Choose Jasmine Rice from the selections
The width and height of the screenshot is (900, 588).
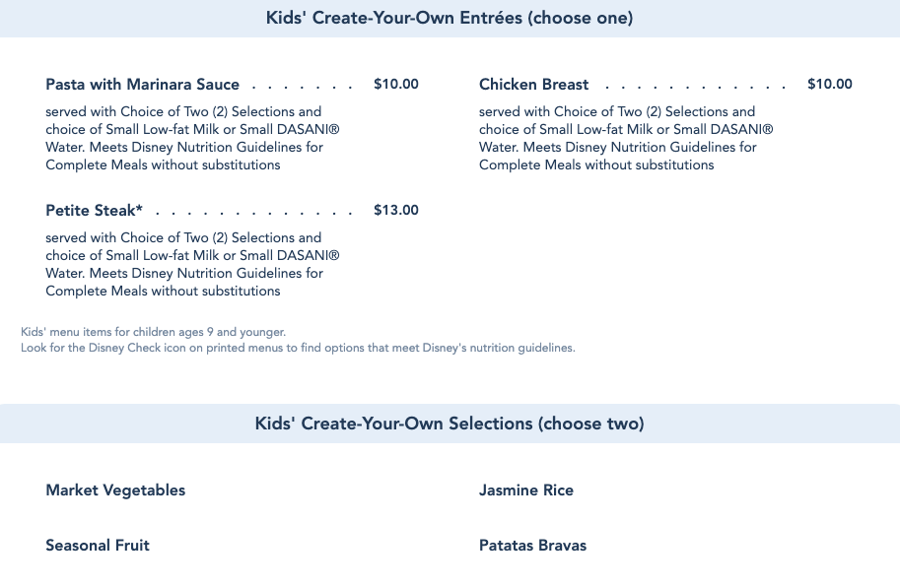[x=525, y=490]
